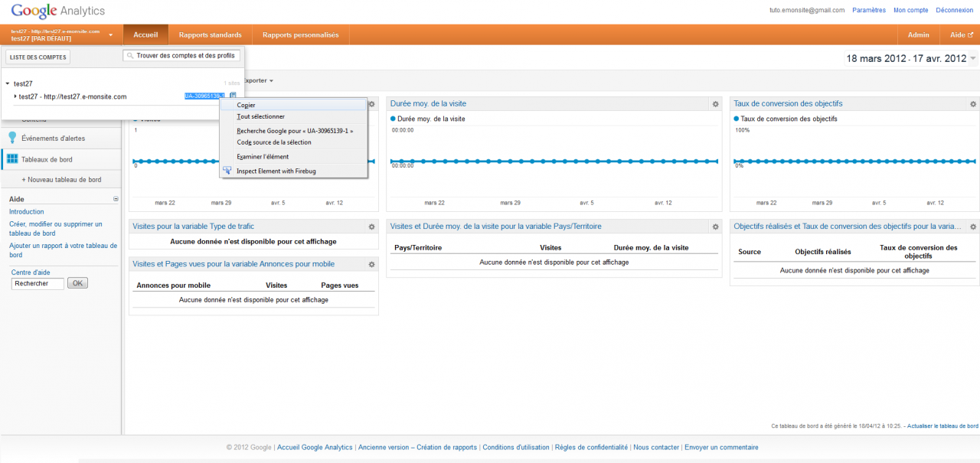This screenshot has height=463, width=980.
Task: Click the Taux de conversion des objectifs legend dot
Action: click(737, 119)
